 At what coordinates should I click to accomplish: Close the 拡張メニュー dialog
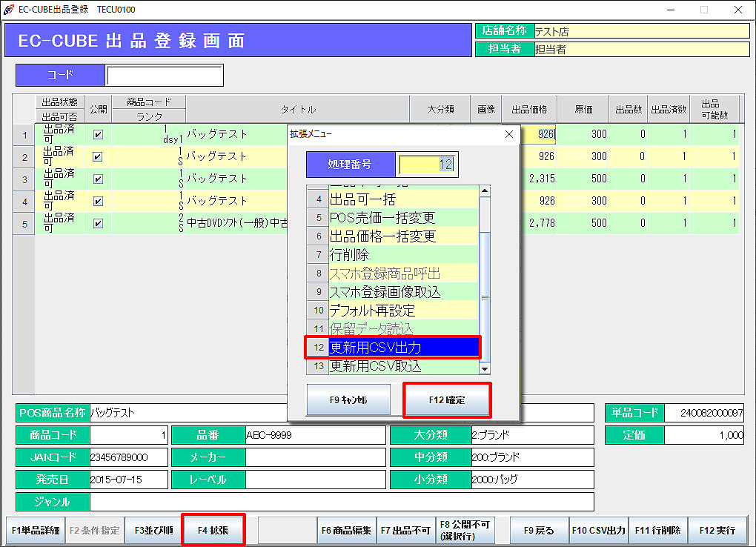[x=508, y=134]
